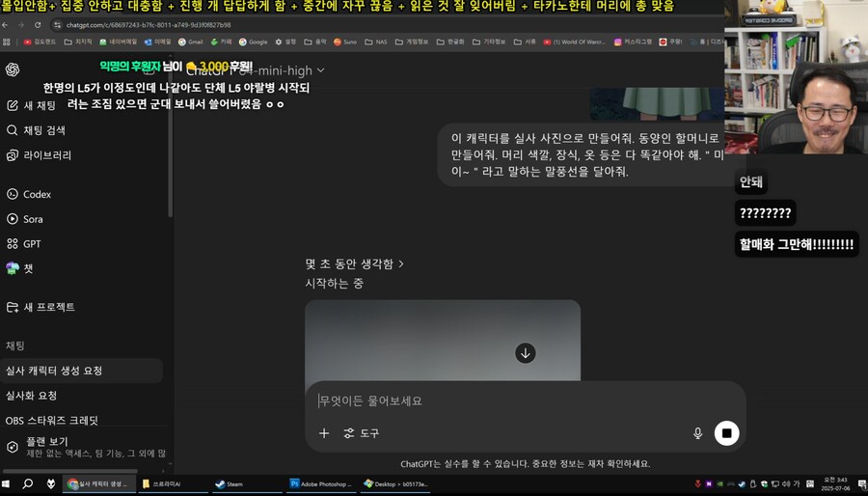Click the microphone dictation icon
868x496 pixels.
point(697,433)
